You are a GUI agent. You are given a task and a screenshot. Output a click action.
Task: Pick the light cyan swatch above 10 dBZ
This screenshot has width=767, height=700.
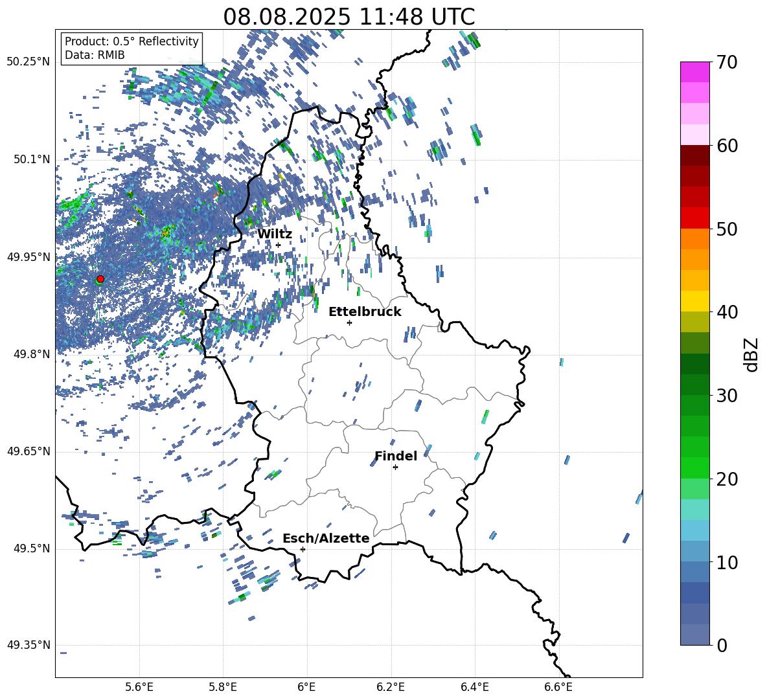pyautogui.click(x=695, y=530)
